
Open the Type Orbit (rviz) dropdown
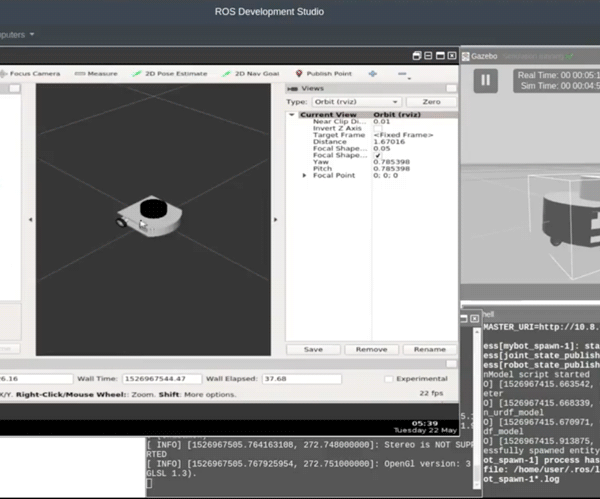356,102
